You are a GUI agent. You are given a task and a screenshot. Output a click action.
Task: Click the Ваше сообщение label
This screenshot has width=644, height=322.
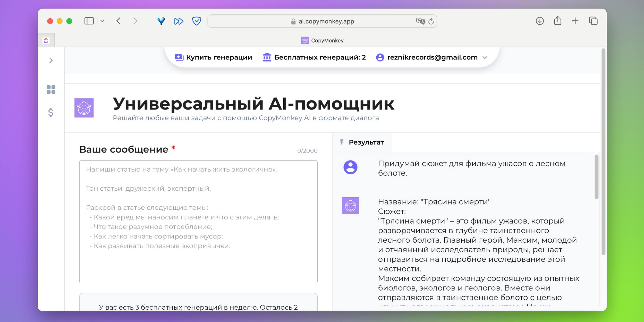coord(124,149)
